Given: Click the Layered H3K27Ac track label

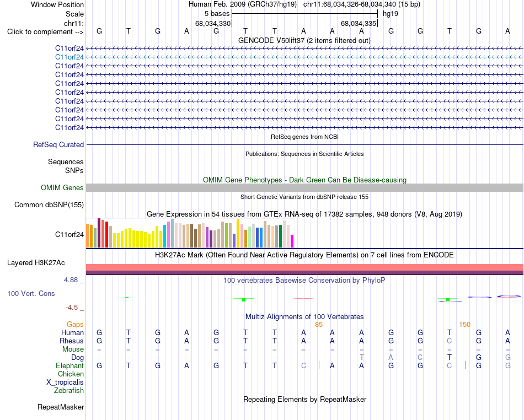Looking at the screenshot, I should (36, 263).
